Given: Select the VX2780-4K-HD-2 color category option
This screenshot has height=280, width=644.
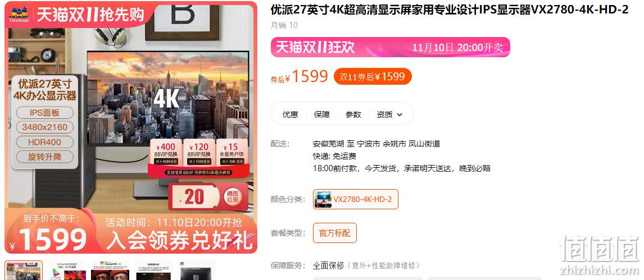Looking at the screenshot, I should point(356,199).
